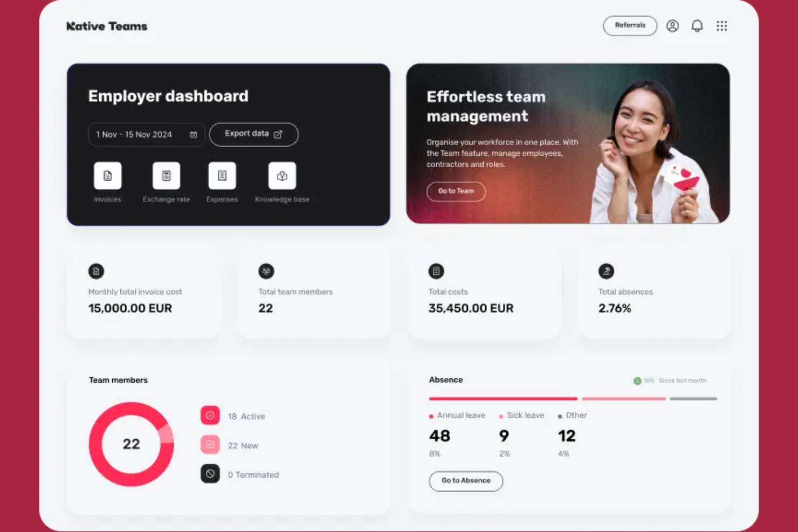Image resolution: width=798 pixels, height=532 pixels.
Task: Toggle the Active members status indicator
Action: [210, 416]
